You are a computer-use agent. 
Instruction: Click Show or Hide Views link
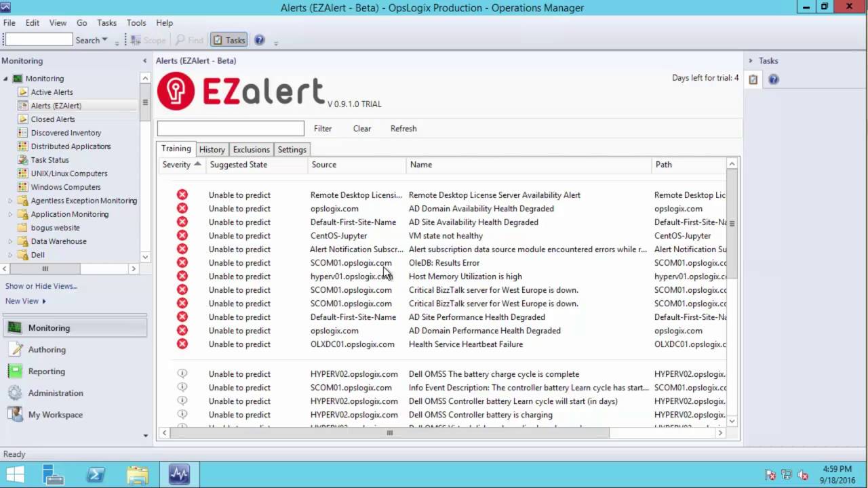[41, 286]
